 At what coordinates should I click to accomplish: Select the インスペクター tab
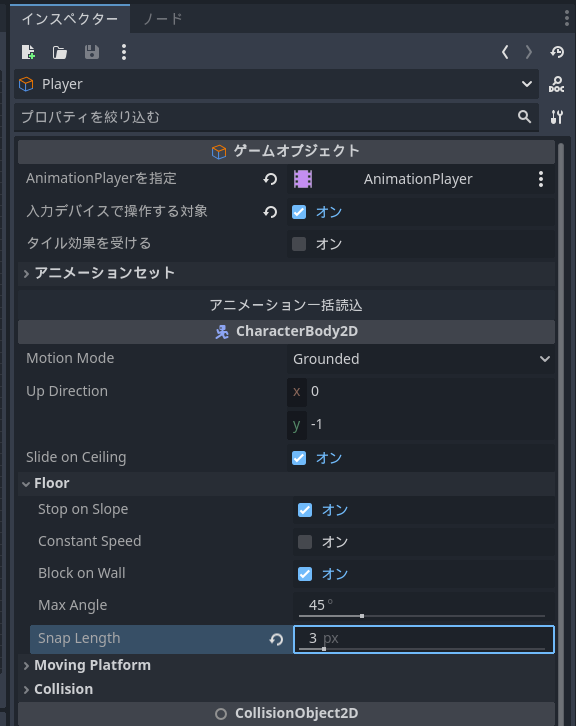(70, 19)
